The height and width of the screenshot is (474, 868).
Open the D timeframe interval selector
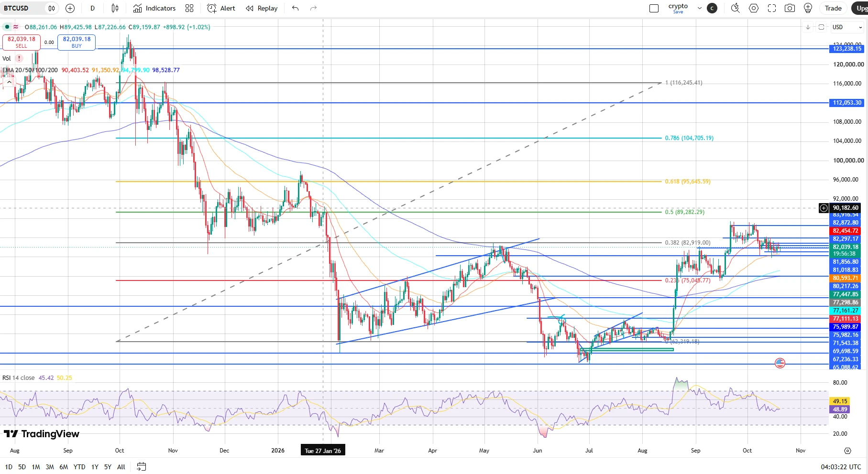(92, 8)
